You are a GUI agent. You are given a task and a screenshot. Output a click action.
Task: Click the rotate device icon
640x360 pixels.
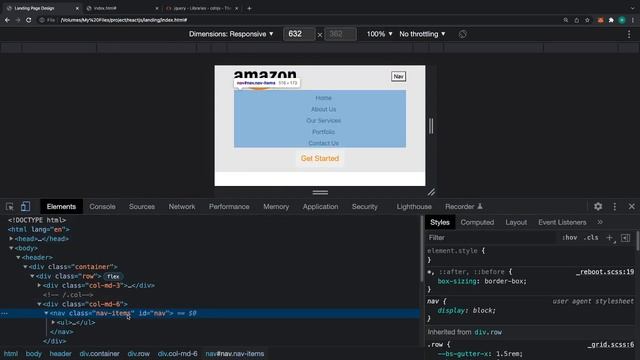point(462,34)
